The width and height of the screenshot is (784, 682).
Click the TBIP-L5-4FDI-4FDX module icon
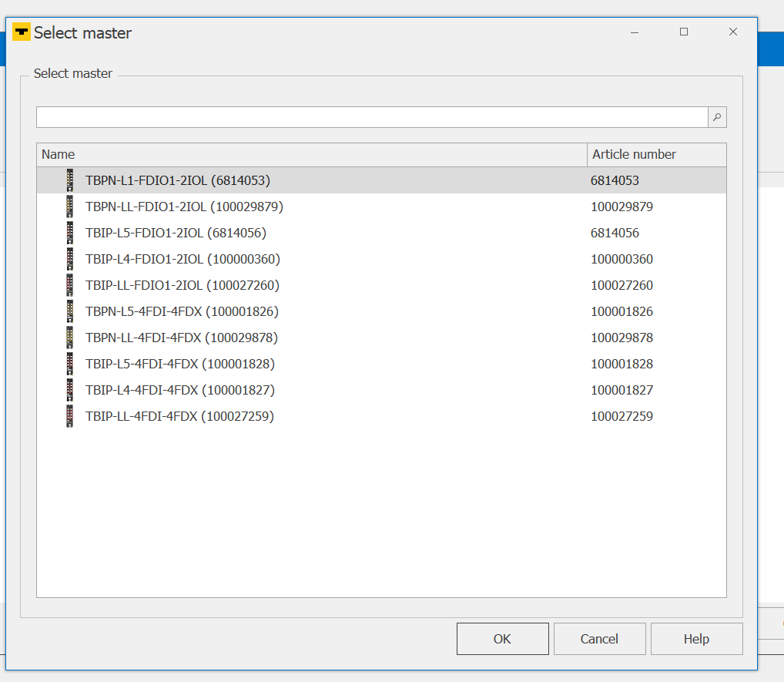70,364
